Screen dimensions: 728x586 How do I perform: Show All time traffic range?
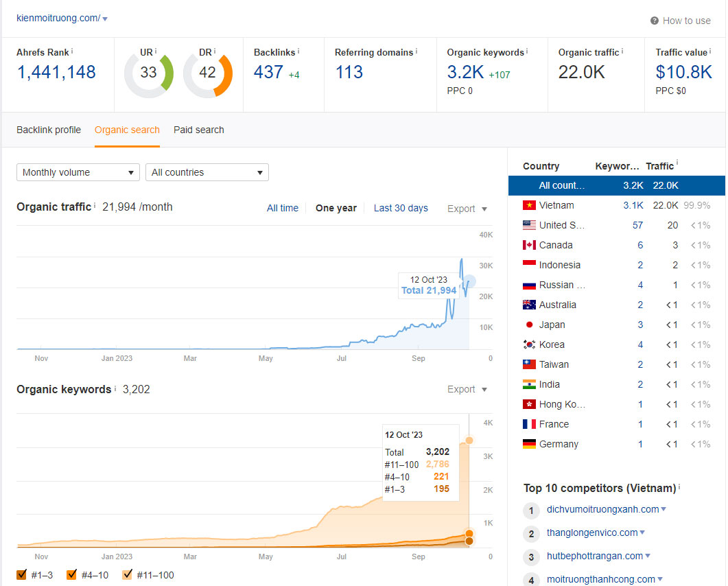click(x=283, y=208)
